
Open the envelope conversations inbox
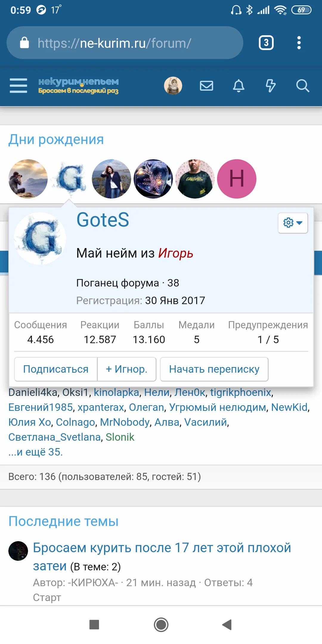206,86
